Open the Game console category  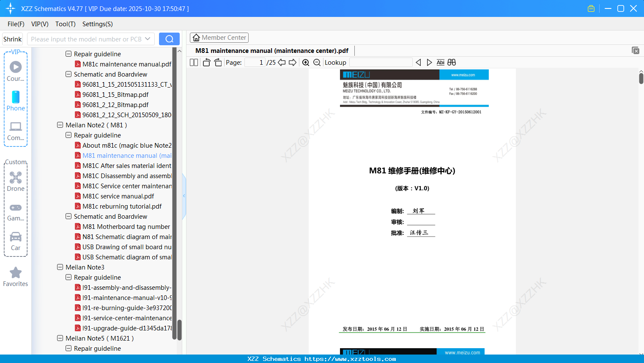(16, 212)
